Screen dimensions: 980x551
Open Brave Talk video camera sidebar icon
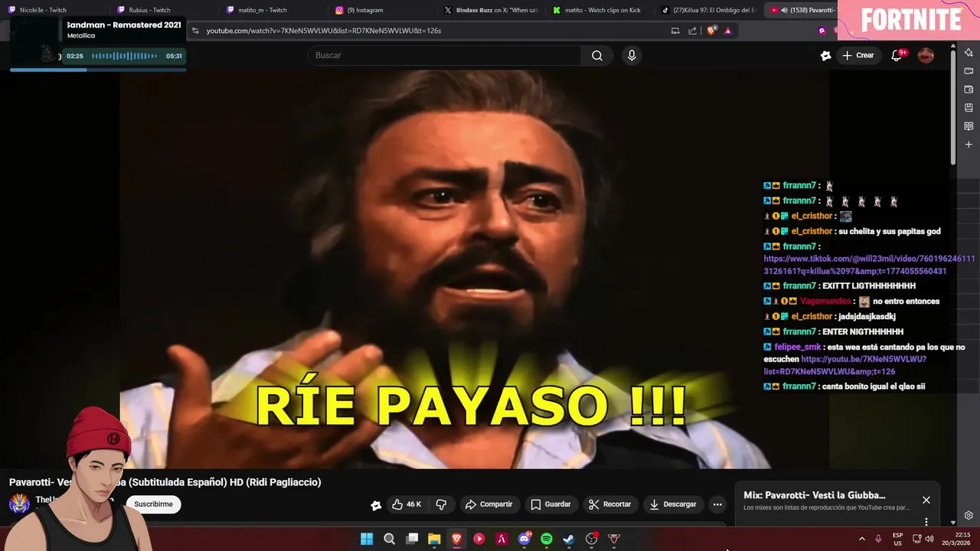(969, 71)
